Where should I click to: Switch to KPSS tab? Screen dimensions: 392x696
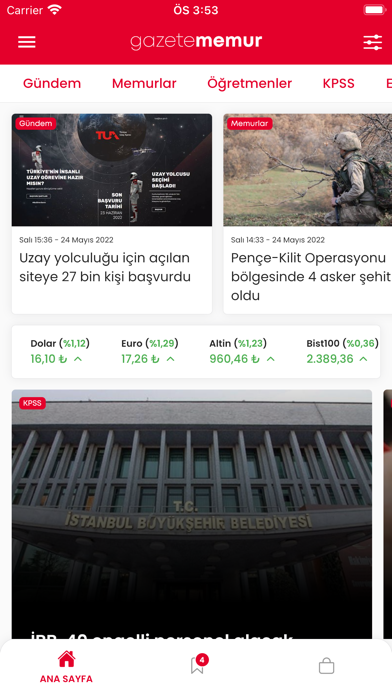[x=338, y=83]
